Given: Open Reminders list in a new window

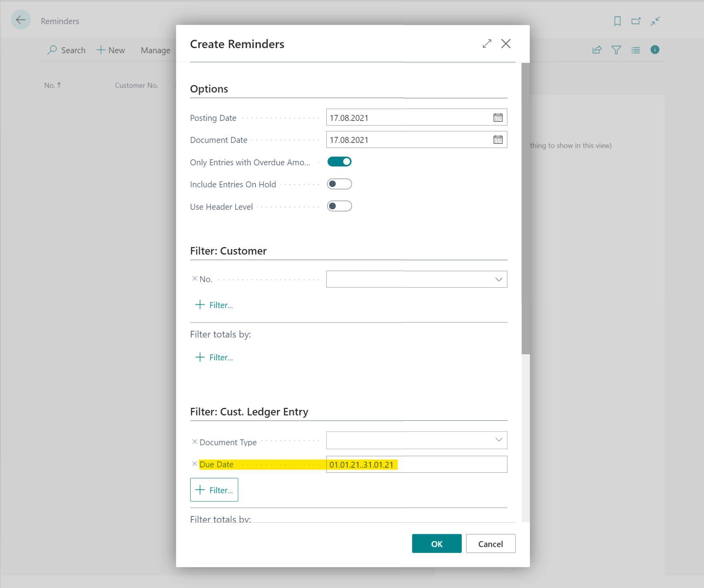Looking at the screenshot, I should (x=636, y=21).
